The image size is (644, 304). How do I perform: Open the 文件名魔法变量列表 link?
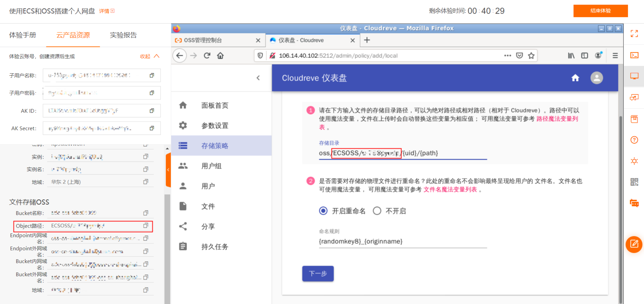pyautogui.click(x=450, y=190)
